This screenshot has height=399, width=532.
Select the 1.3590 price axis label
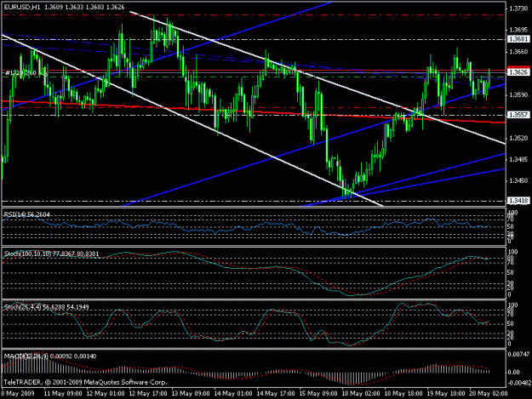coord(518,94)
